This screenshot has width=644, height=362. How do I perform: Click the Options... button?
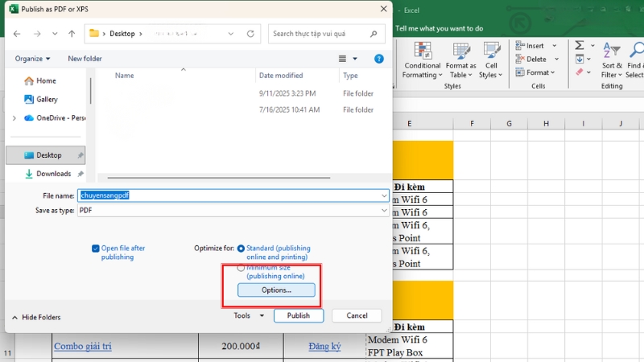pyautogui.click(x=276, y=290)
